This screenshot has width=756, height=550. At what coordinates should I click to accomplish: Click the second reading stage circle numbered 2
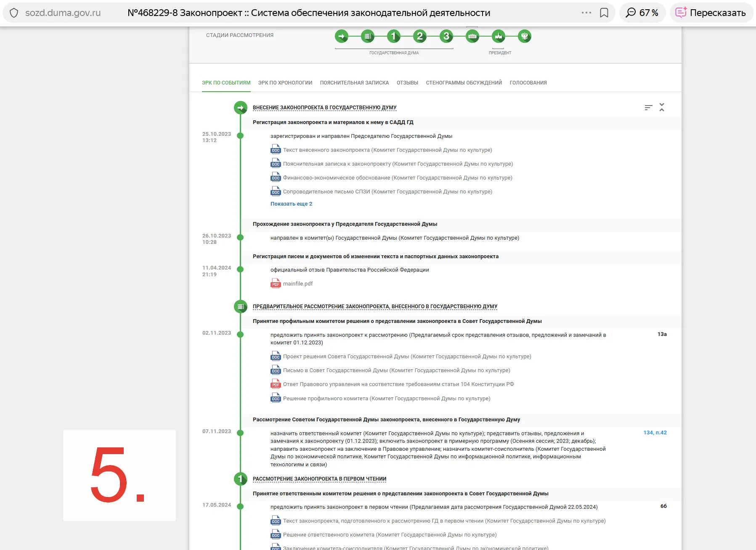420,36
